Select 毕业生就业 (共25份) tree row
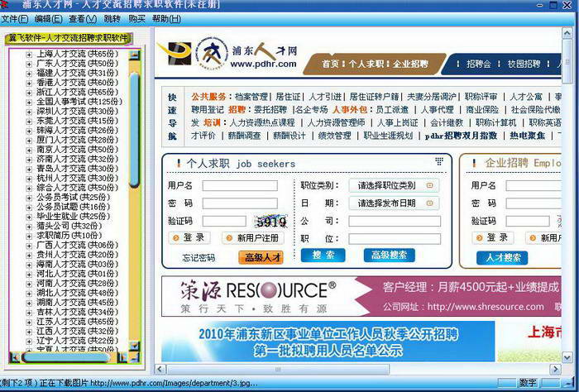 tap(73, 217)
